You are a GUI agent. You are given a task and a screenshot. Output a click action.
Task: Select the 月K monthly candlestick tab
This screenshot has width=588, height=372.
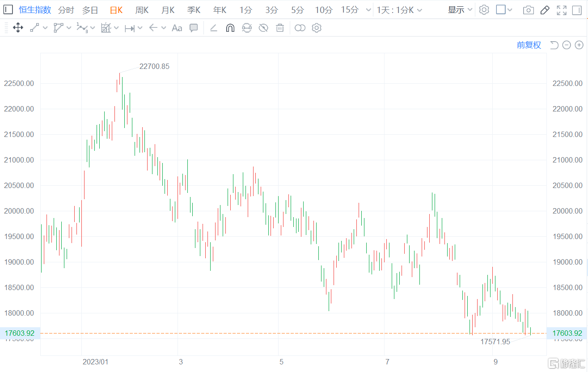168,10
